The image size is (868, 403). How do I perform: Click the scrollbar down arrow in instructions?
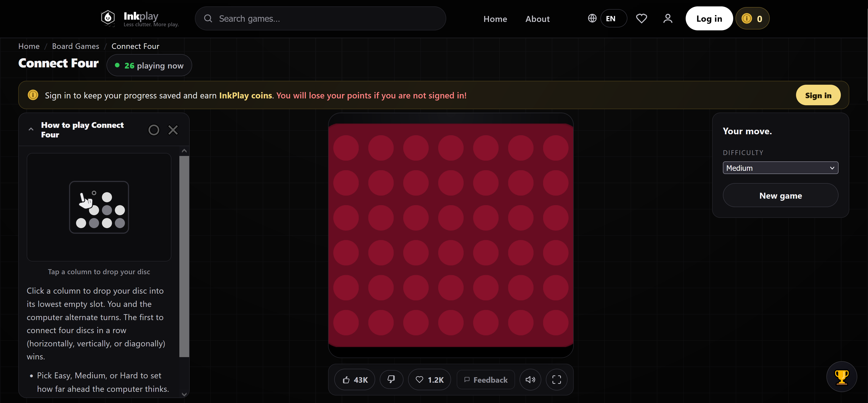(184, 394)
